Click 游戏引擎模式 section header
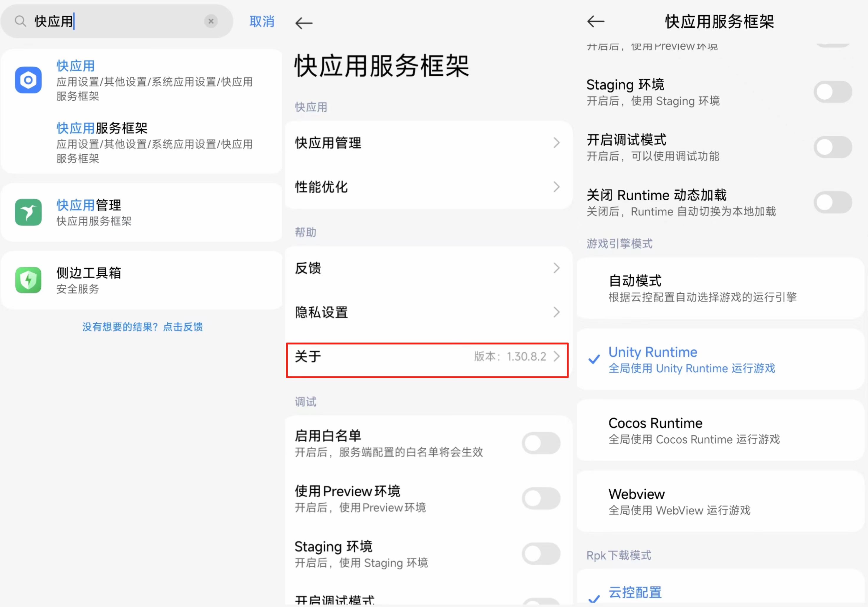868x607 pixels. point(619,244)
